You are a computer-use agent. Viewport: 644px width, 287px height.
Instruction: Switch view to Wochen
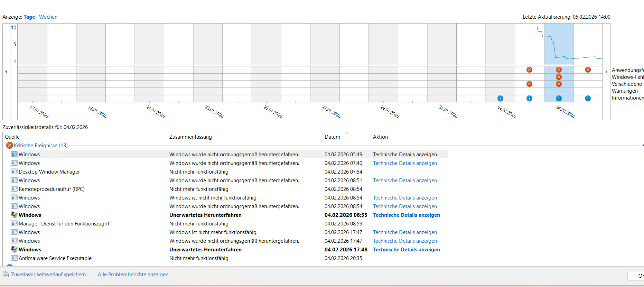(48, 17)
